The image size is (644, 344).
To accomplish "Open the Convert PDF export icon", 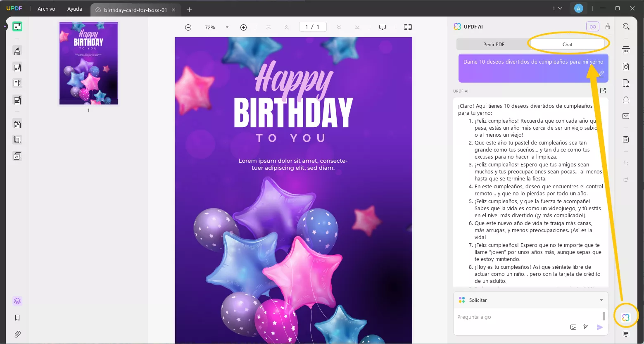I will 626,66.
